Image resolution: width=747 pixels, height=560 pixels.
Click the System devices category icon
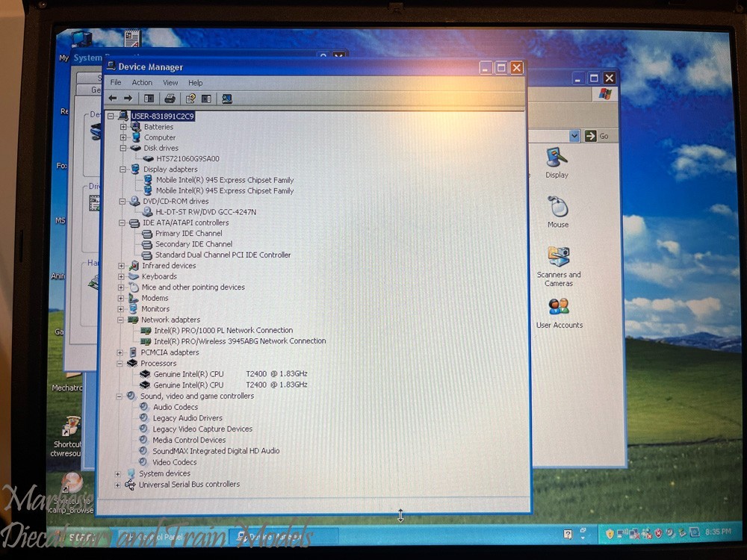[x=131, y=473]
